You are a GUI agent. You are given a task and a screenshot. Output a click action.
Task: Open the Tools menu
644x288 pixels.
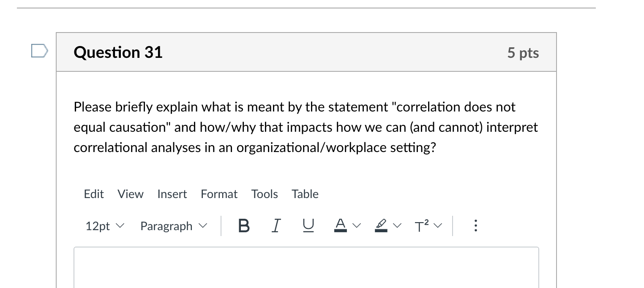click(265, 194)
